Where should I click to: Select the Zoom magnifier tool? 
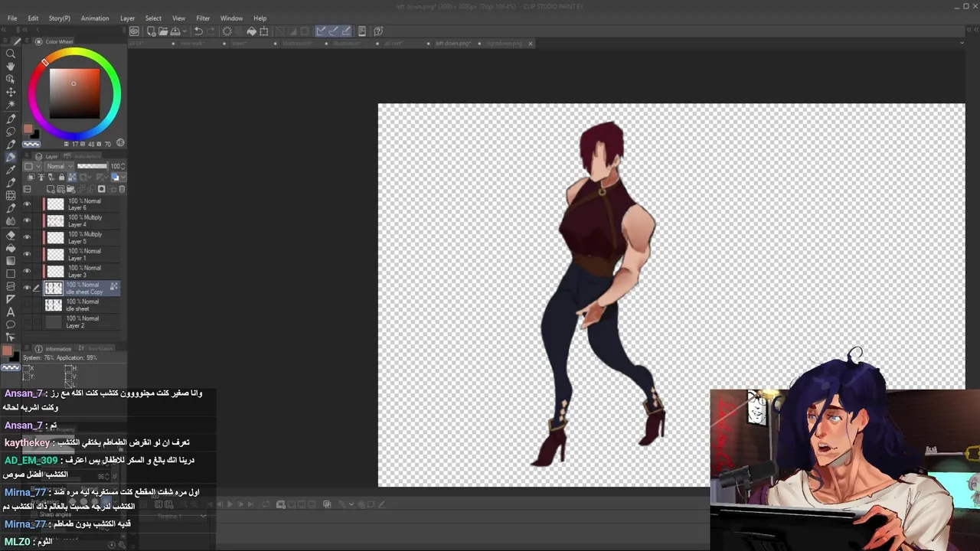point(11,54)
